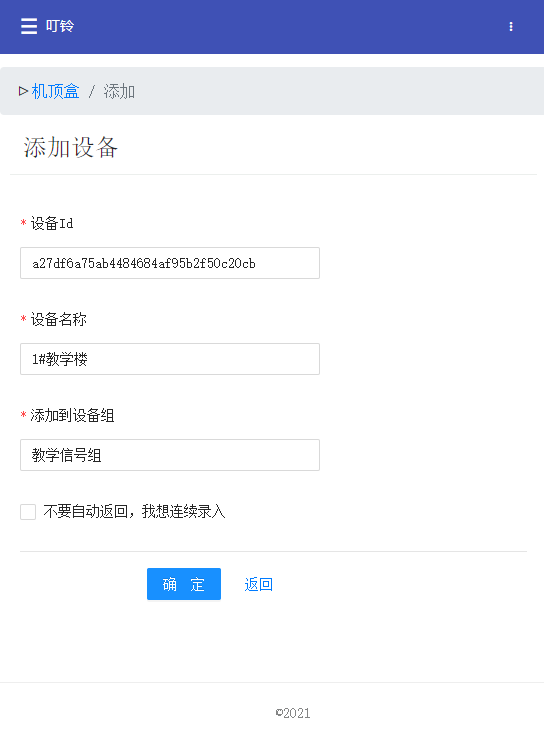Select the 添加 breadcrumb item
The height and width of the screenshot is (741, 544).
point(119,91)
